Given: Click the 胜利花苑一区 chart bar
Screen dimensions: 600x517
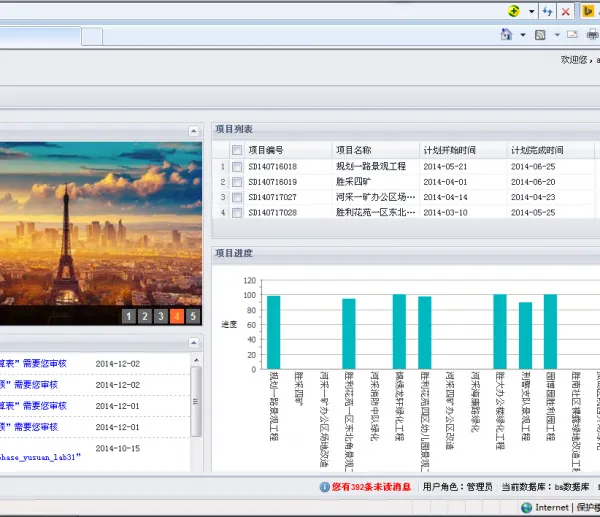Looking at the screenshot, I should pyautogui.click(x=349, y=334).
